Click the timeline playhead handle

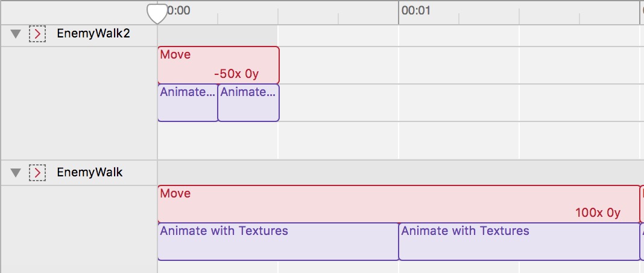click(x=157, y=12)
